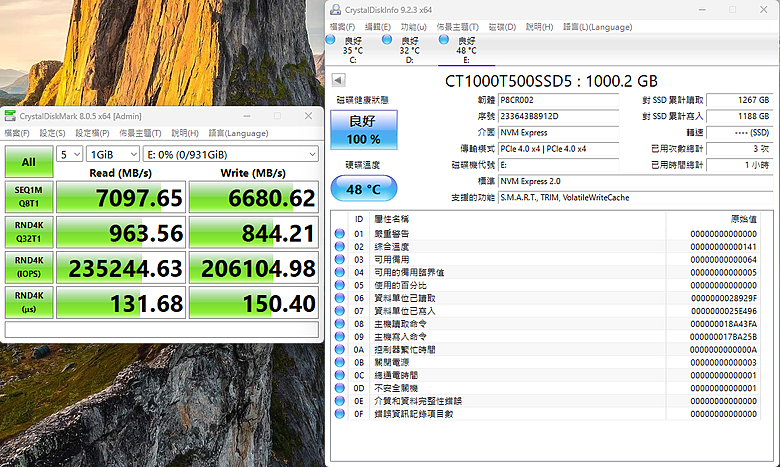Viewport: 780px width, 467px height.
Task: Click status orb for attribute 0B row
Action: 340,362
